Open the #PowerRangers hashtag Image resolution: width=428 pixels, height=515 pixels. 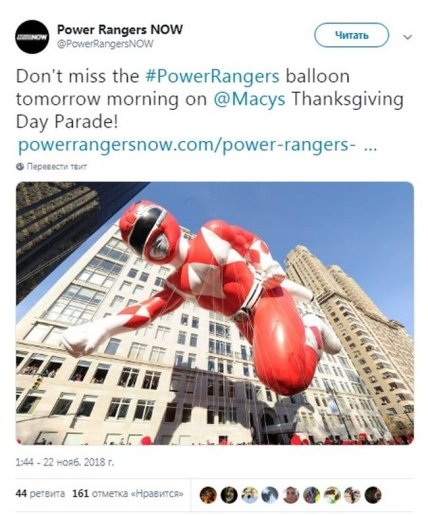click(x=212, y=76)
